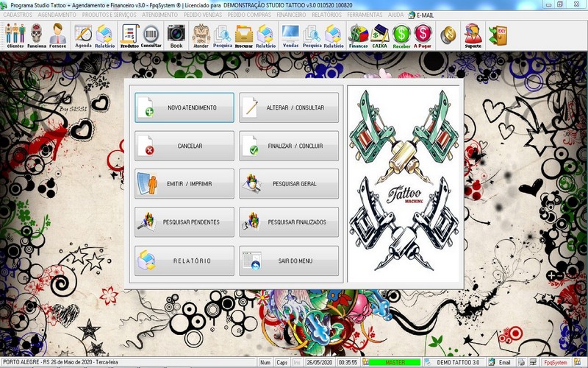Click the green Receber dollar icon

pos(401,35)
